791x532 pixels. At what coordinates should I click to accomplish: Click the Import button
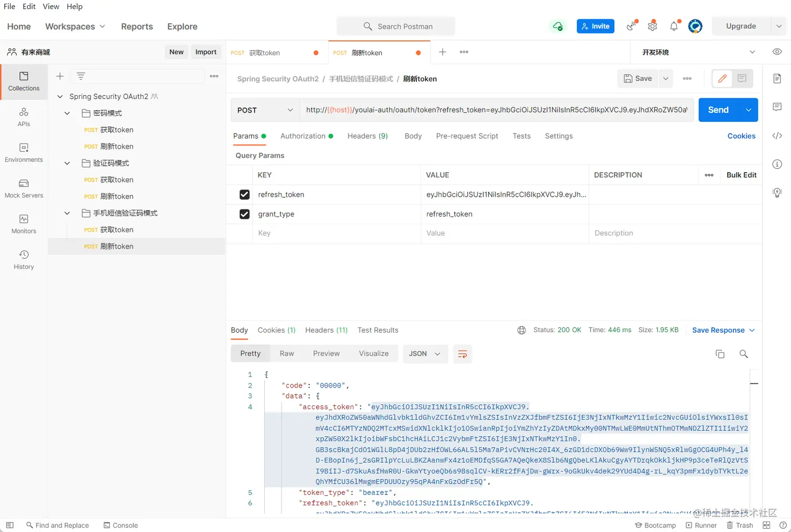pos(206,52)
